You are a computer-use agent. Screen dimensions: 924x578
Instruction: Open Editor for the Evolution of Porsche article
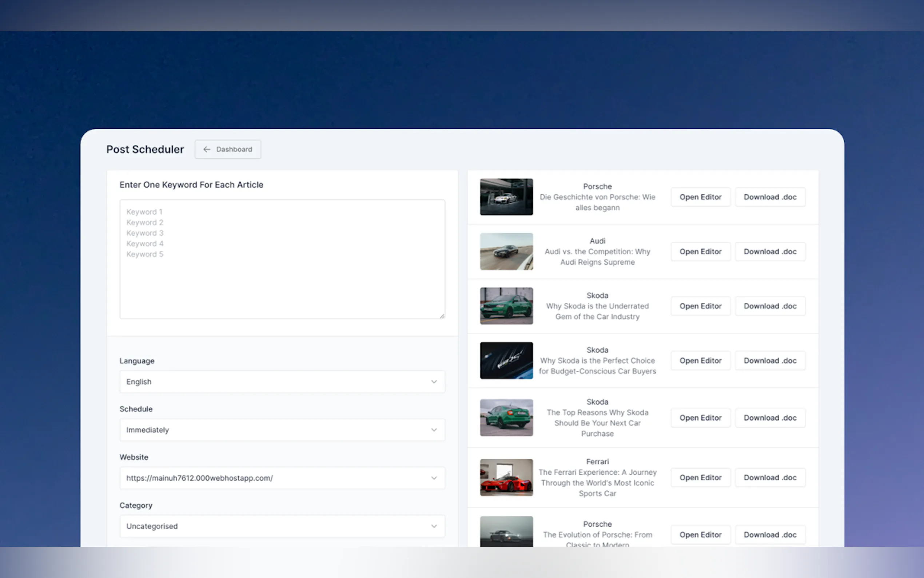(x=700, y=534)
